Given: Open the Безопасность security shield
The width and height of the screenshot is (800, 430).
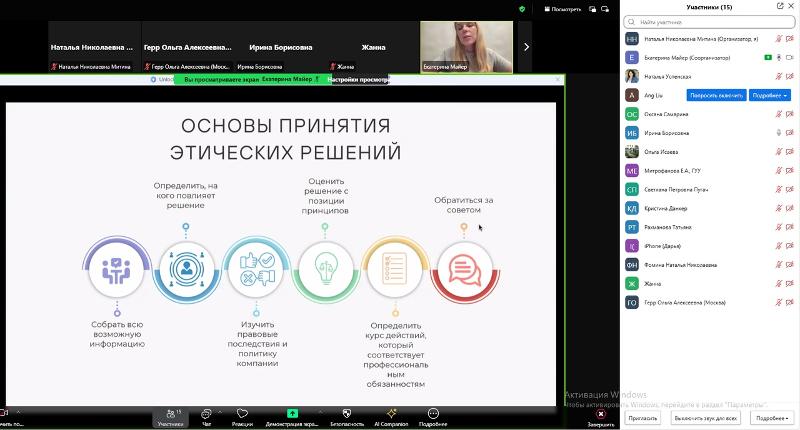Looking at the screenshot, I should 346,415.
